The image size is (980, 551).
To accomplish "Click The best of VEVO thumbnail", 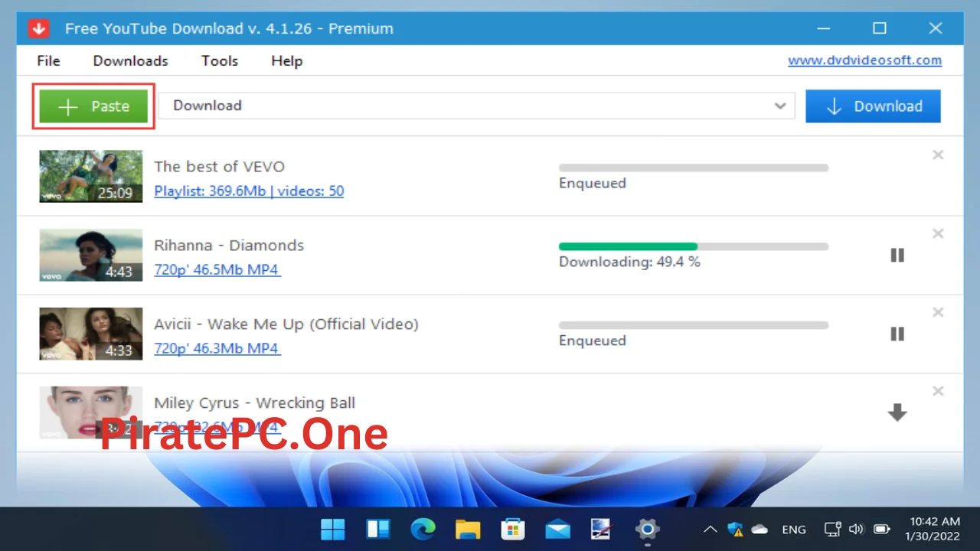I will (91, 176).
